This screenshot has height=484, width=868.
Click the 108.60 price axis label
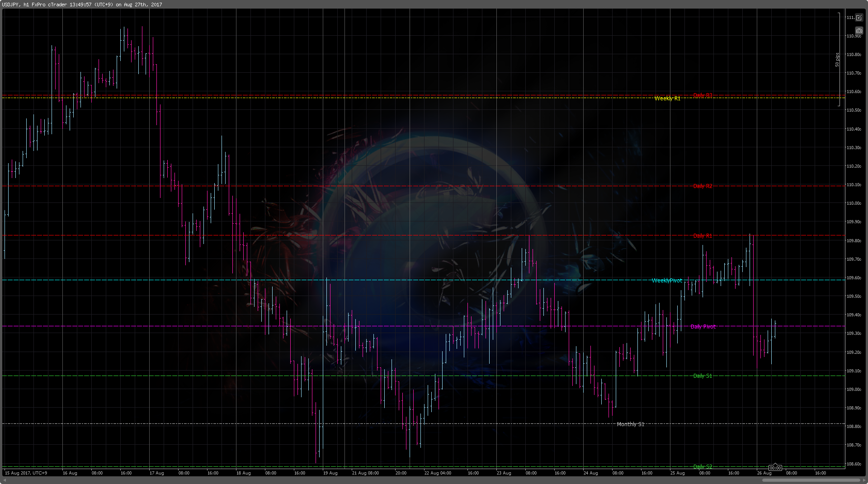[854, 464]
